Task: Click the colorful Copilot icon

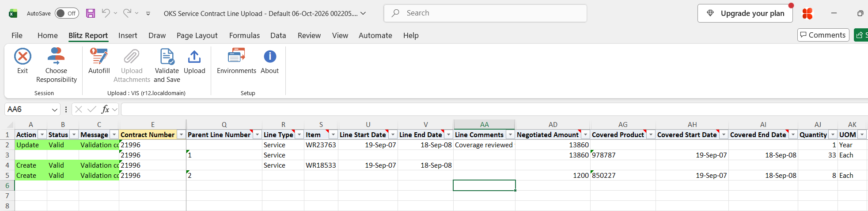Action: 807,14
